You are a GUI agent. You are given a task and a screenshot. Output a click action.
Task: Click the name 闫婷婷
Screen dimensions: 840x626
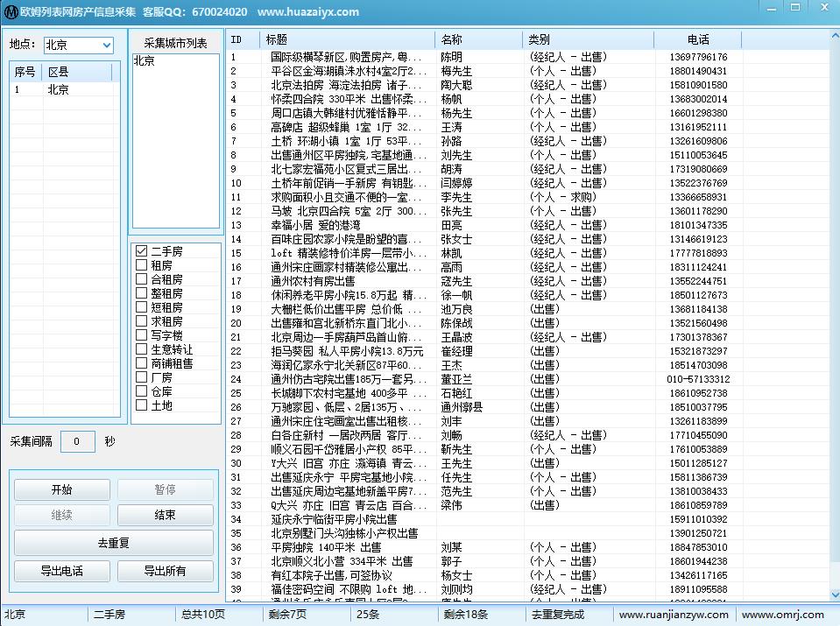pyautogui.click(x=456, y=183)
